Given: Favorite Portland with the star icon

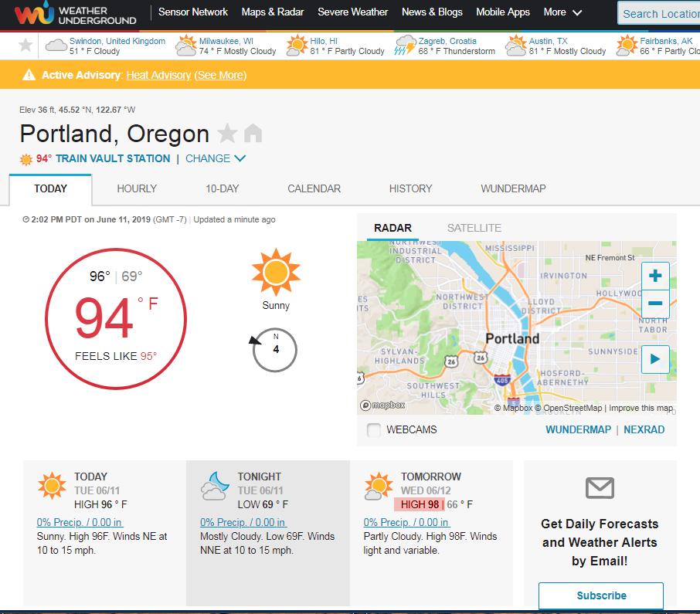Looking at the screenshot, I should 227,133.
